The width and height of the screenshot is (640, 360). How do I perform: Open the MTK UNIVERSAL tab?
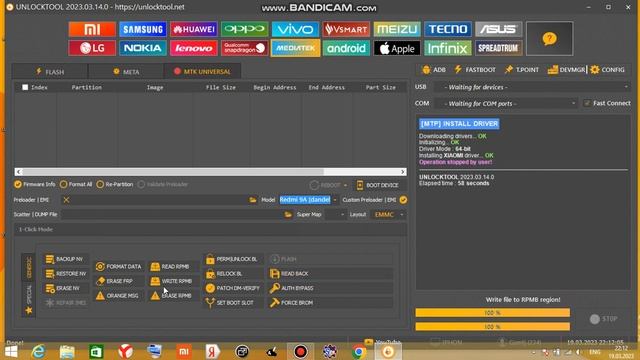click(x=202, y=71)
